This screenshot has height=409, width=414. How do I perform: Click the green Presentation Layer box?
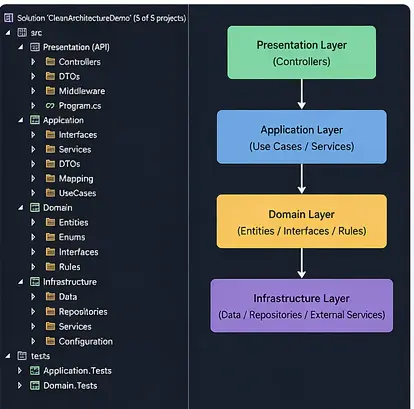[302, 53]
